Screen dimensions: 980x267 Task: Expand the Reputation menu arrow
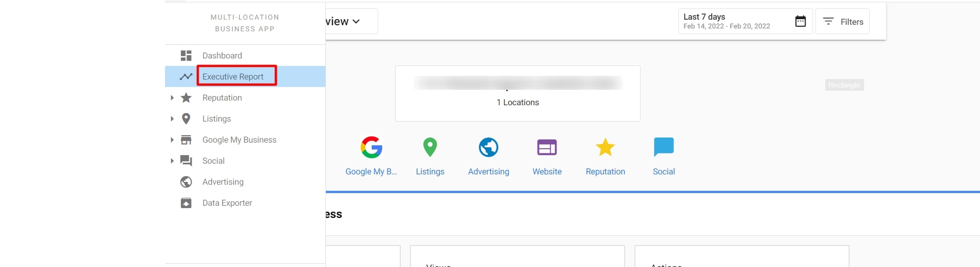coord(172,98)
